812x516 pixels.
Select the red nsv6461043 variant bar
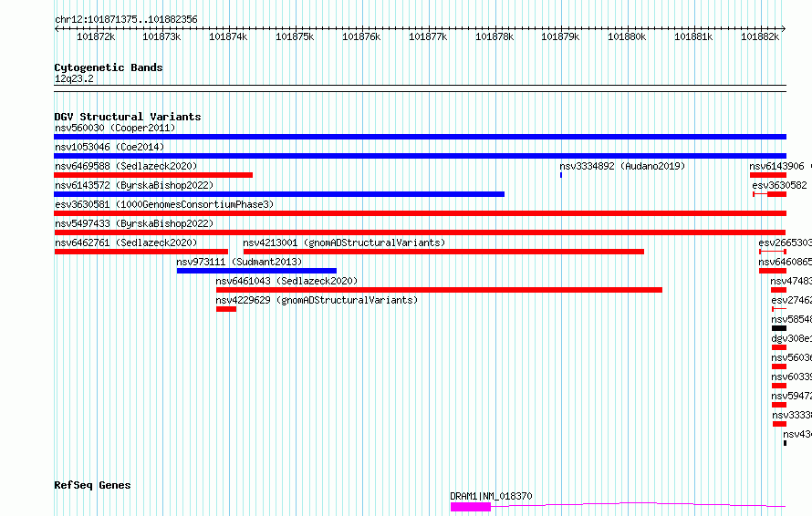click(x=439, y=290)
